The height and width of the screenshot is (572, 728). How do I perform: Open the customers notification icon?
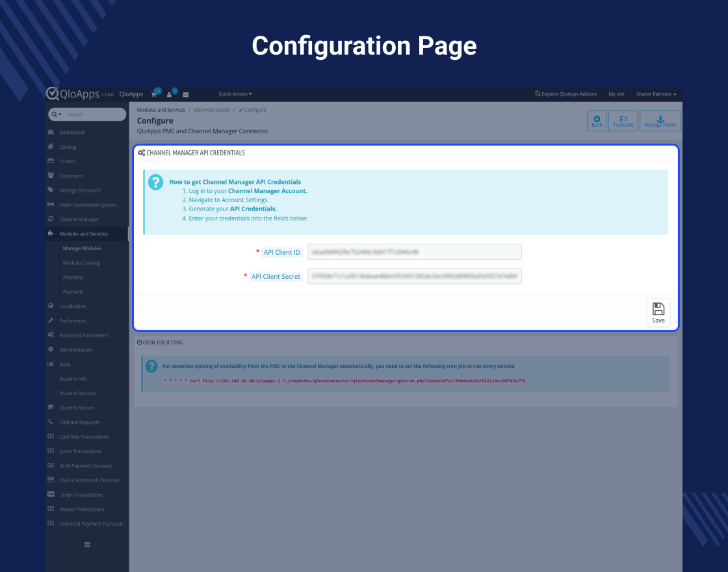[x=170, y=94]
